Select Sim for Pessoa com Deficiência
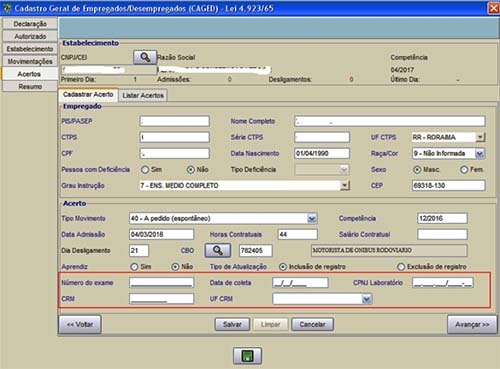500x369 pixels. 145,170
